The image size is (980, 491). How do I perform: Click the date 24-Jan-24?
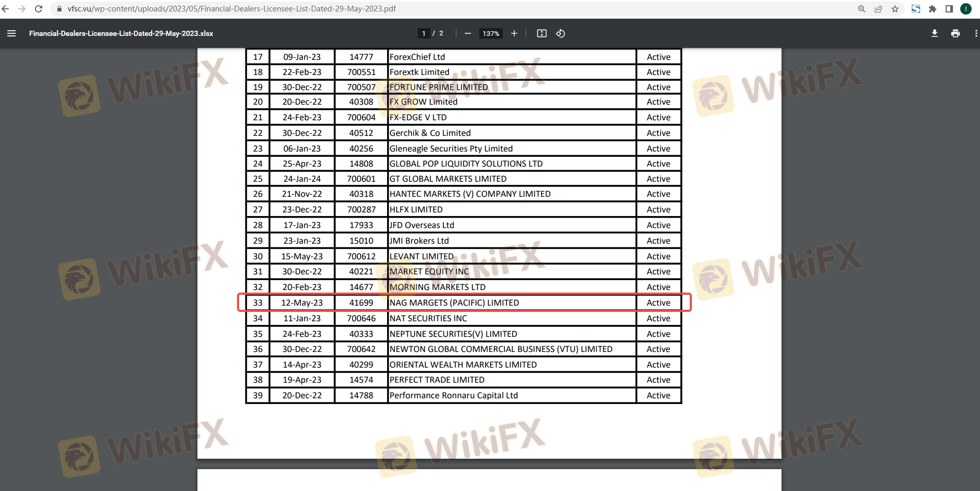pyautogui.click(x=302, y=179)
